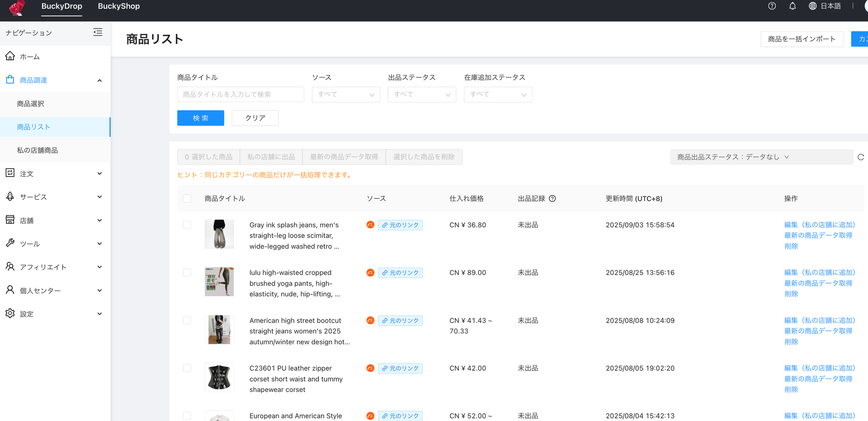Click the 個人センター person icon
This screenshot has width=868, height=421.
(10, 290)
